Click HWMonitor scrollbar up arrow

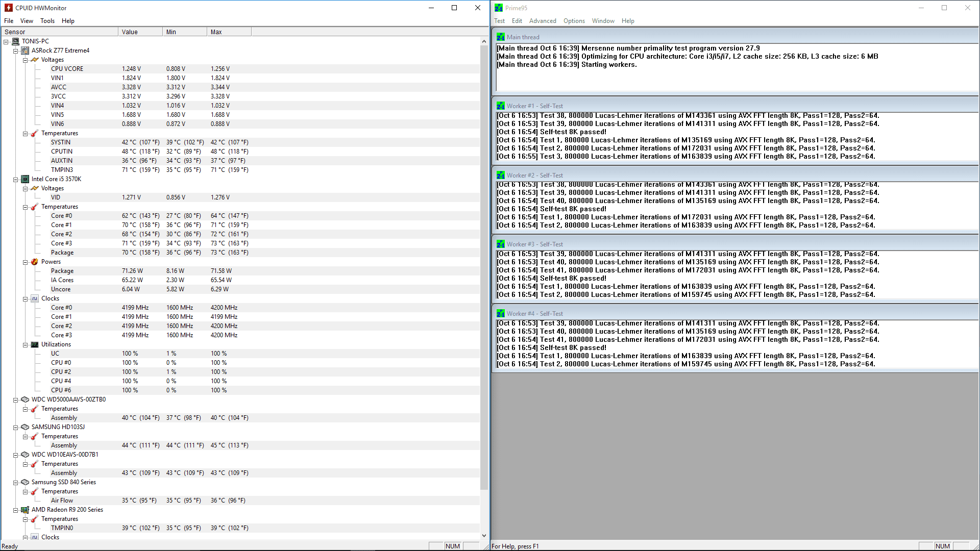(484, 41)
